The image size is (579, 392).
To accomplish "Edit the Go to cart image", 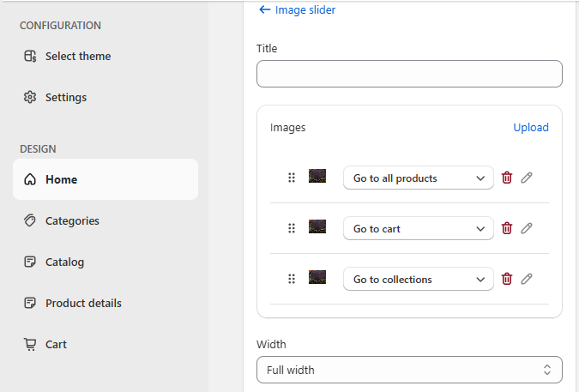I will point(527,228).
